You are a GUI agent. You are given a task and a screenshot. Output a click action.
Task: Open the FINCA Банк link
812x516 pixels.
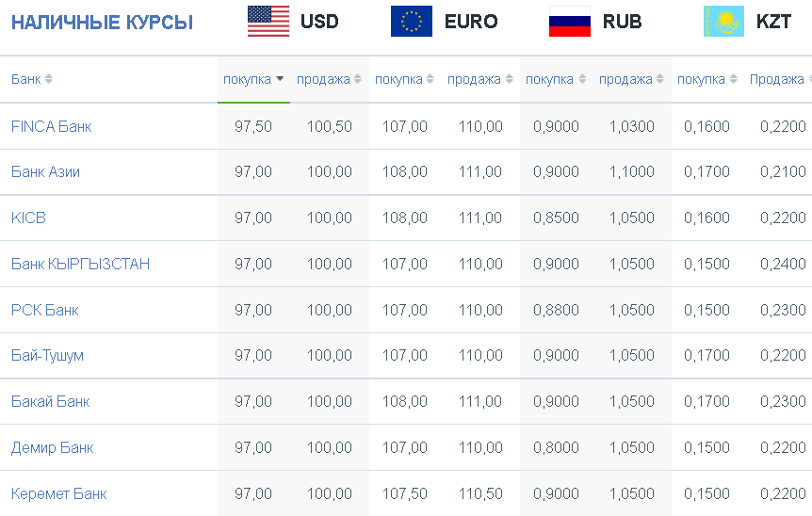coord(51,126)
